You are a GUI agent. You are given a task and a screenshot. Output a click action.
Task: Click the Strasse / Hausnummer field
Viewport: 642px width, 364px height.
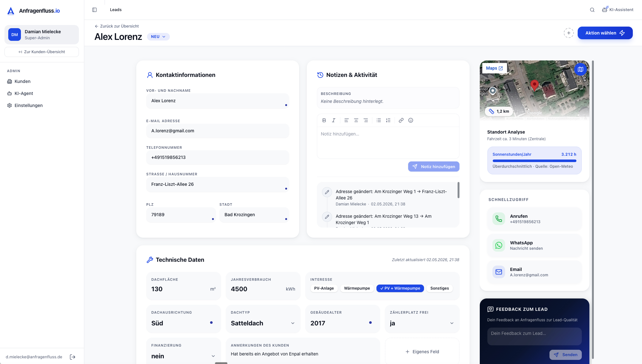(x=217, y=185)
